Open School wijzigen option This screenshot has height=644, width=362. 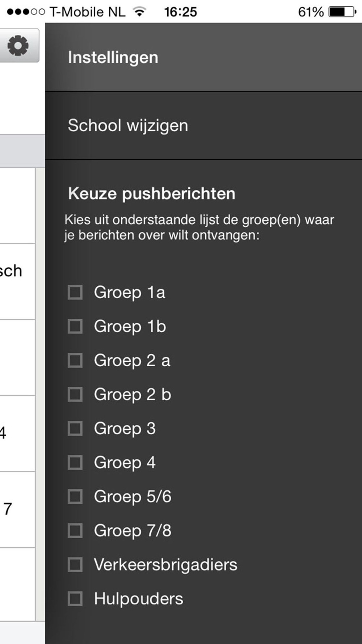click(x=128, y=126)
